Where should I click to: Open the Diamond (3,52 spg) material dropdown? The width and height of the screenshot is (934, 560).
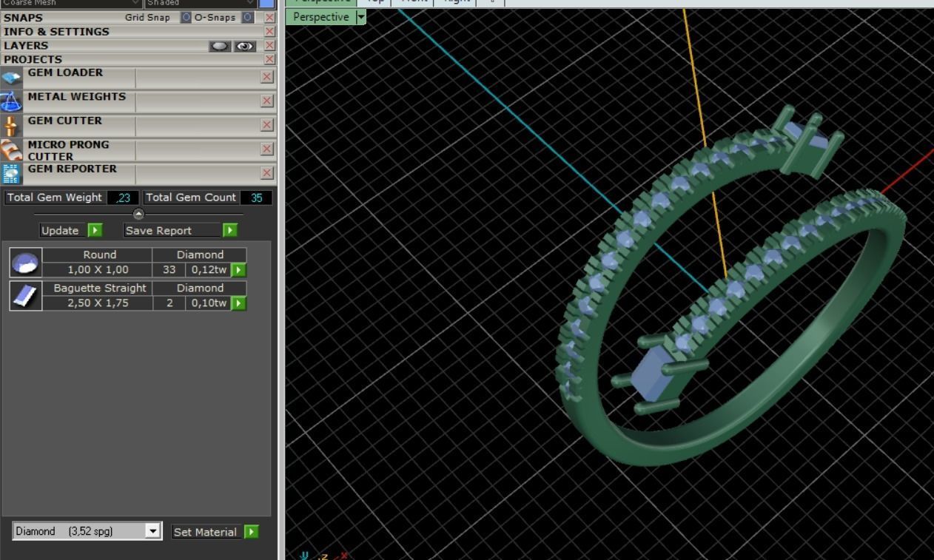152,531
